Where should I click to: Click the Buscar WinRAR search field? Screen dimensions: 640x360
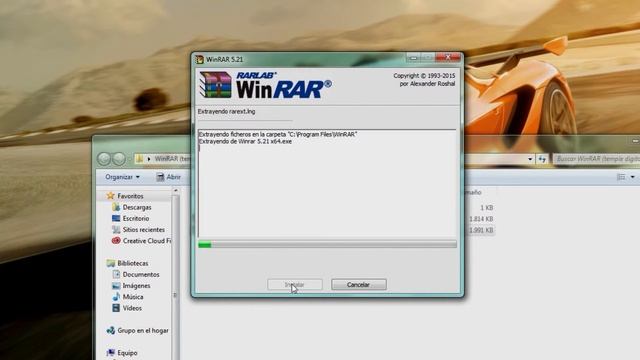pos(596,159)
